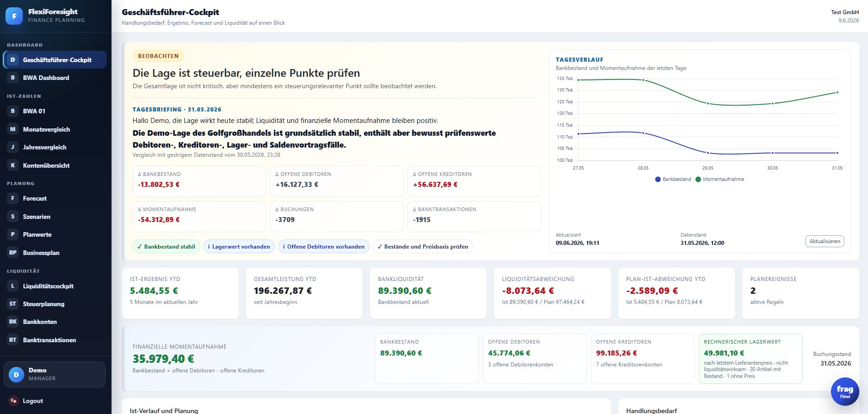Toggle the Momentaufnahme legend series
The height and width of the screenshot is (414, 868).
point(720,179)
